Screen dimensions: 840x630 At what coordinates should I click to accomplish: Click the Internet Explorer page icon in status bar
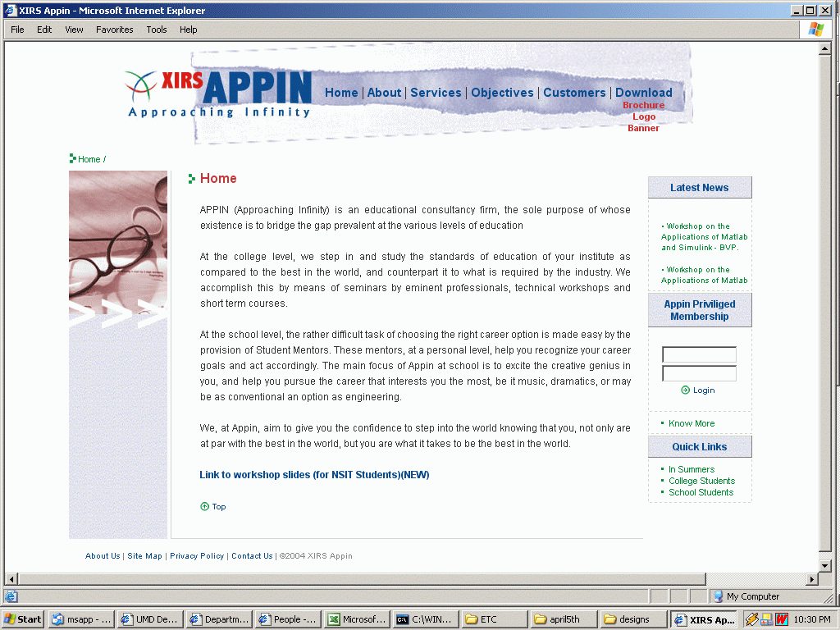point(11,596)
